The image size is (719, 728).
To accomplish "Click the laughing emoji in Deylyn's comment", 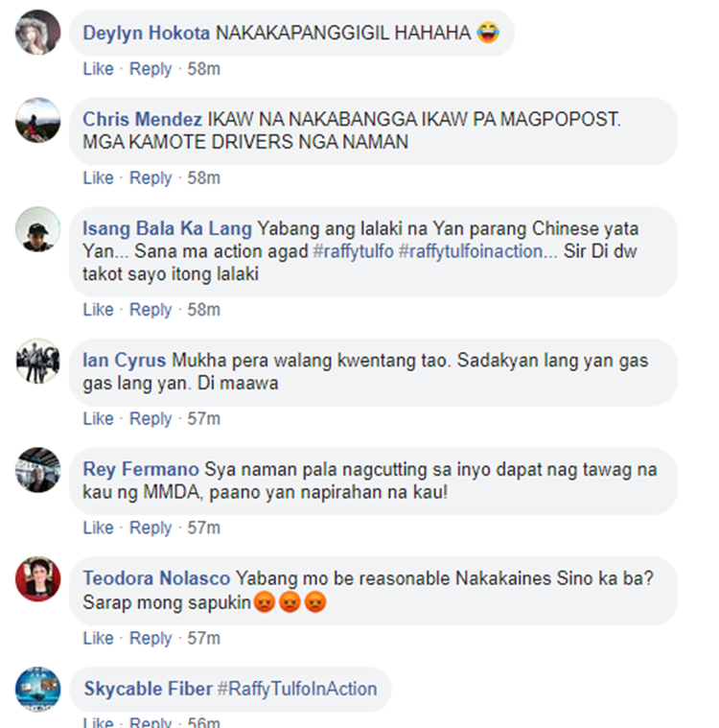I will (488, 33).
